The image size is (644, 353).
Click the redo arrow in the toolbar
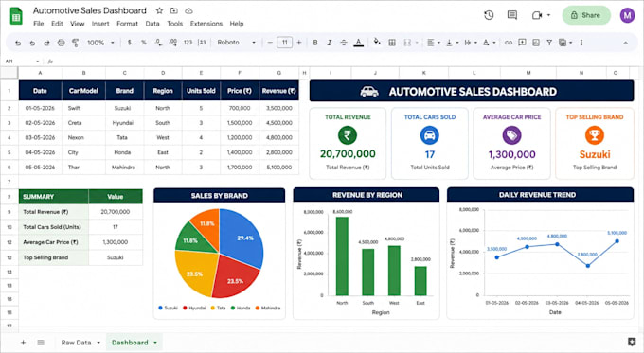pyautogui.click(x=46, y=43)
